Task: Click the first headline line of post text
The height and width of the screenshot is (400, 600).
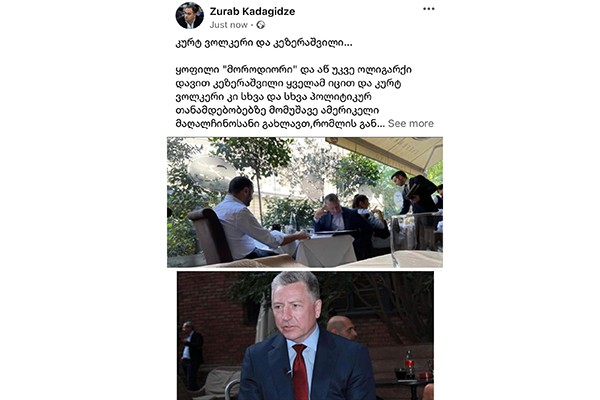Action: 264,43
